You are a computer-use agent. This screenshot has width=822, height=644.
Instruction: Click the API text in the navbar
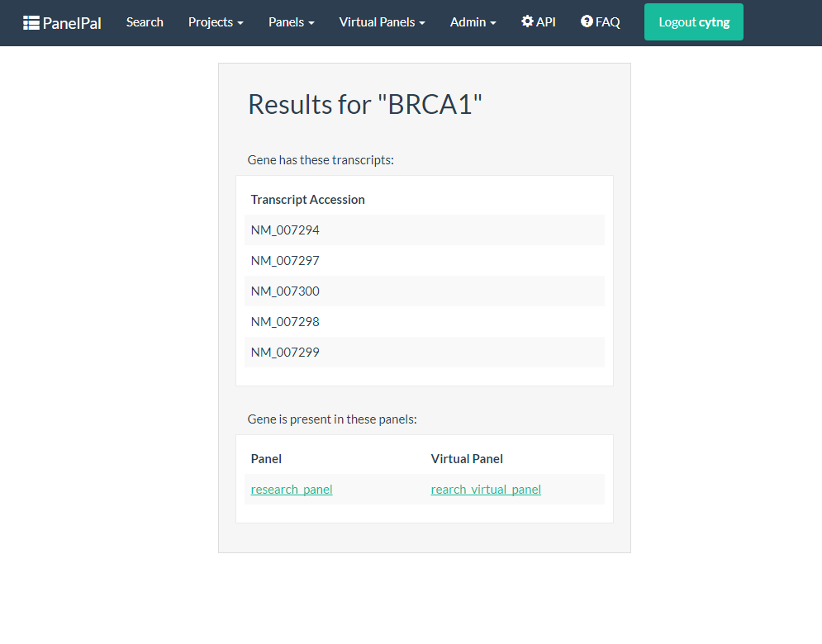point(546,22)
